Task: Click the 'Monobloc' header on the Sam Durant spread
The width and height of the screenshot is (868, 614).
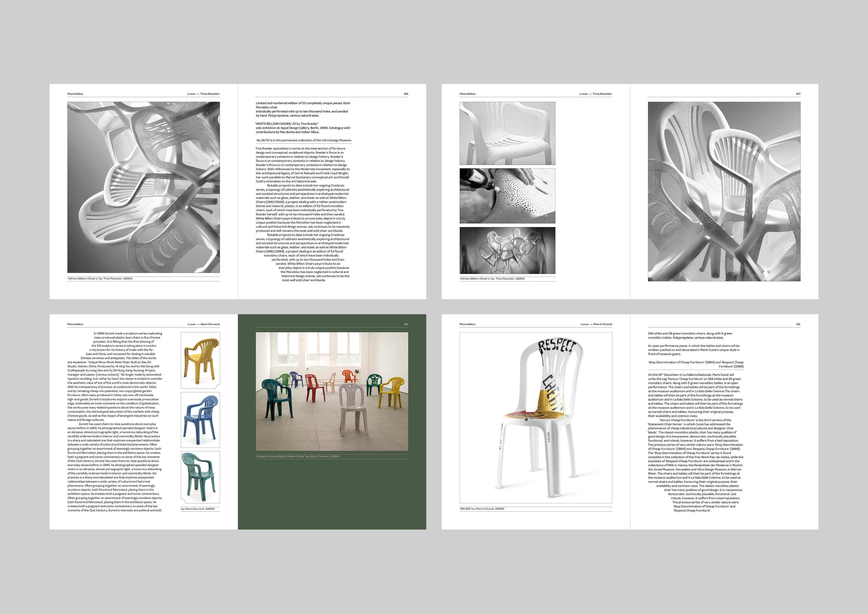Action: coord(75,324)
